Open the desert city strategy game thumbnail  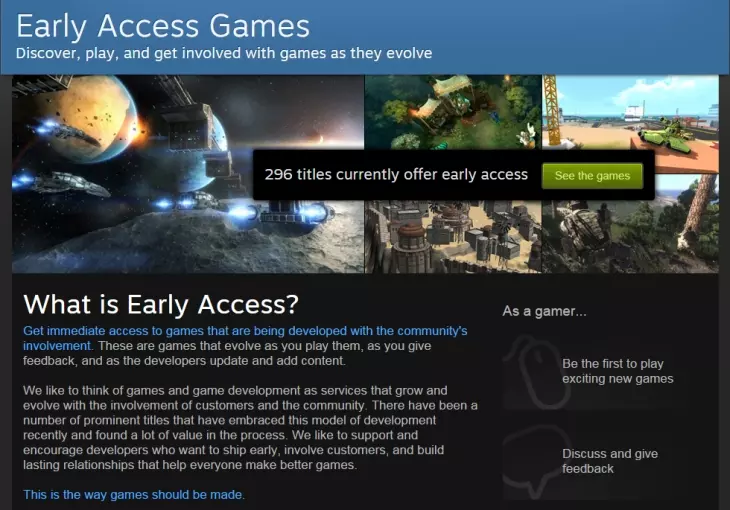453,237
